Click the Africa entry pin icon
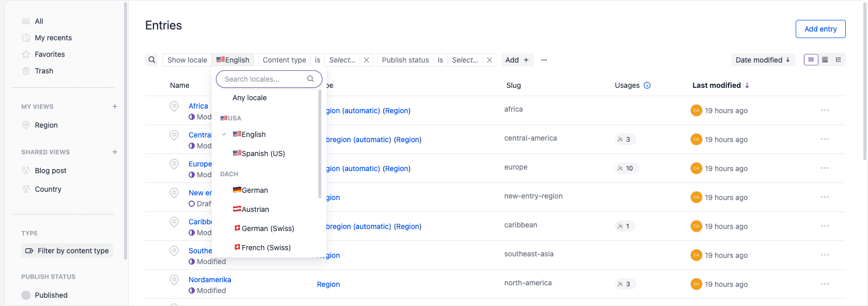The width and height of the screenshot is (868, 306). click(174, 106)
